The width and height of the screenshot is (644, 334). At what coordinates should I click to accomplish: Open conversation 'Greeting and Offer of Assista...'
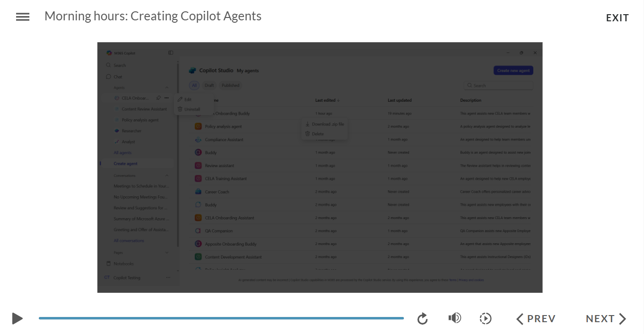point(141,230)
